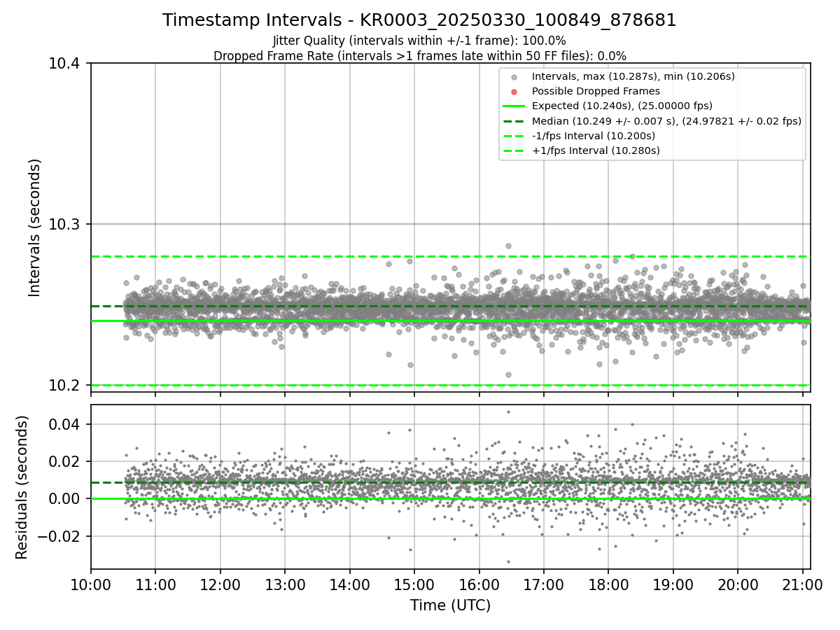Click the '21:00' time tick label

[x=802, y=585]
